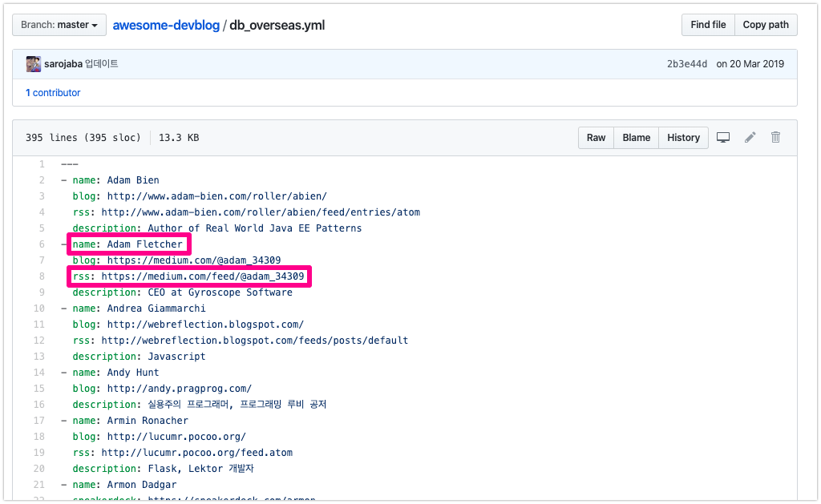Open the Branch: master dropdown
Viewport: 821px width, 504px height.
coord(59,25)
